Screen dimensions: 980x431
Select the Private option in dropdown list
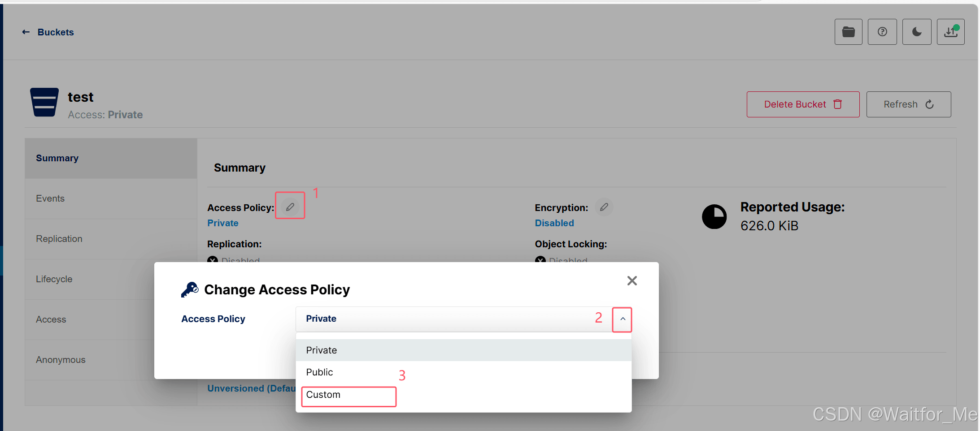click(x=464, y=350)
